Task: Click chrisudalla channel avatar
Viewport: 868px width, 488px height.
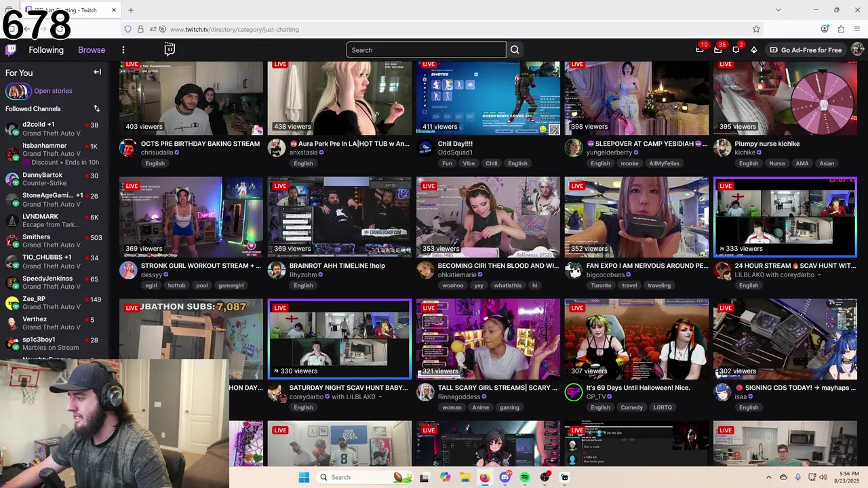Action: [128, 148]
